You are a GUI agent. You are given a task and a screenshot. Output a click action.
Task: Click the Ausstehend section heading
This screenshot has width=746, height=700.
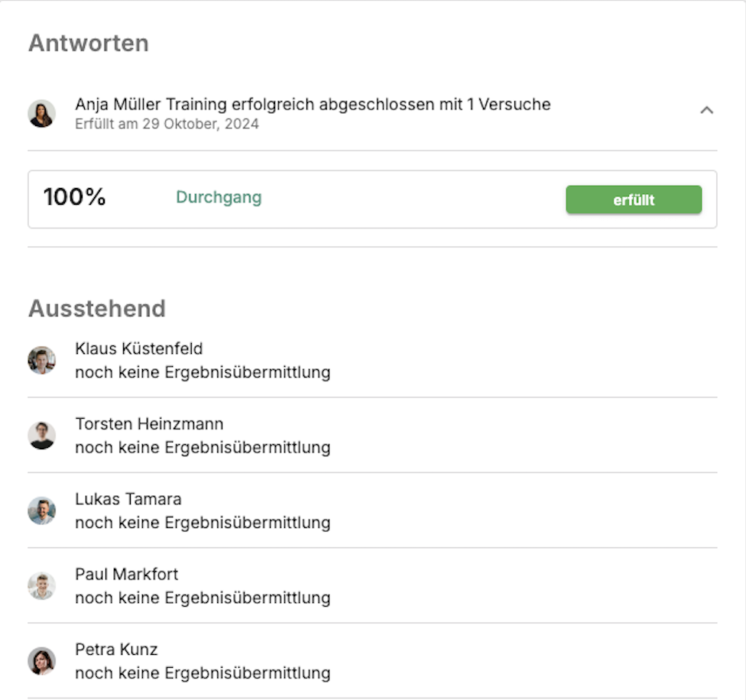coord(97,309)
